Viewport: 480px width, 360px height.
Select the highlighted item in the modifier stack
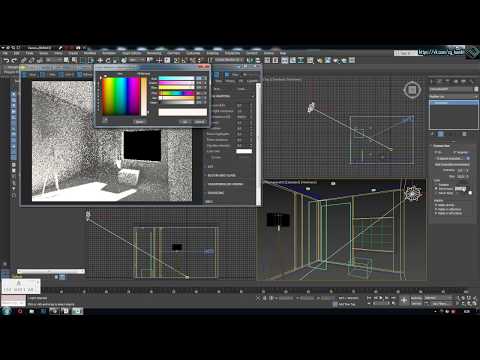pyautogui.click(x=454, y=103)
